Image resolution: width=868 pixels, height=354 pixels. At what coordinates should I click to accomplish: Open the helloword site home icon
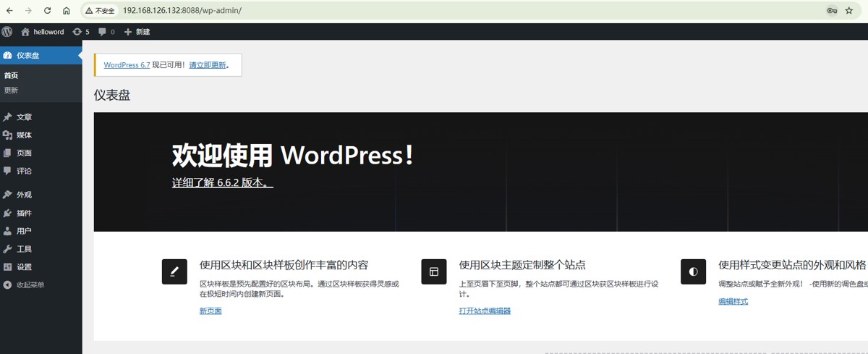tap(25, 32)
